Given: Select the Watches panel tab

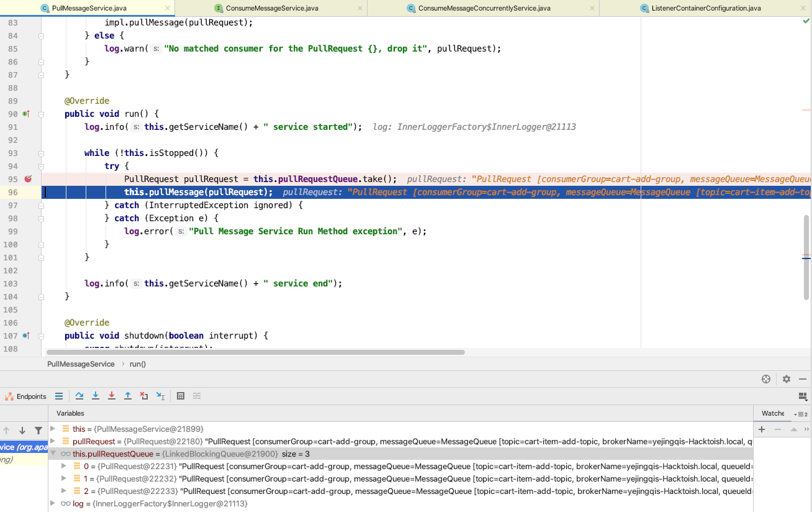Looking at the screenshot, I should (x=773, y=413).
